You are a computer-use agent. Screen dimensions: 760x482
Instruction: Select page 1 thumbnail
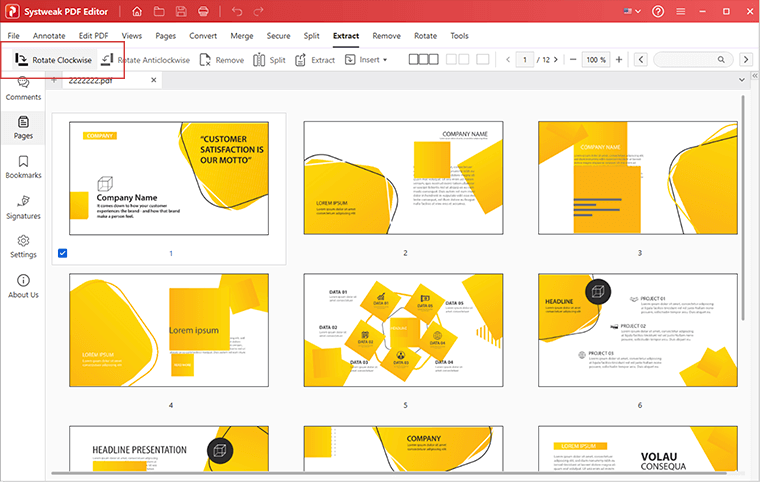point(169,178)
